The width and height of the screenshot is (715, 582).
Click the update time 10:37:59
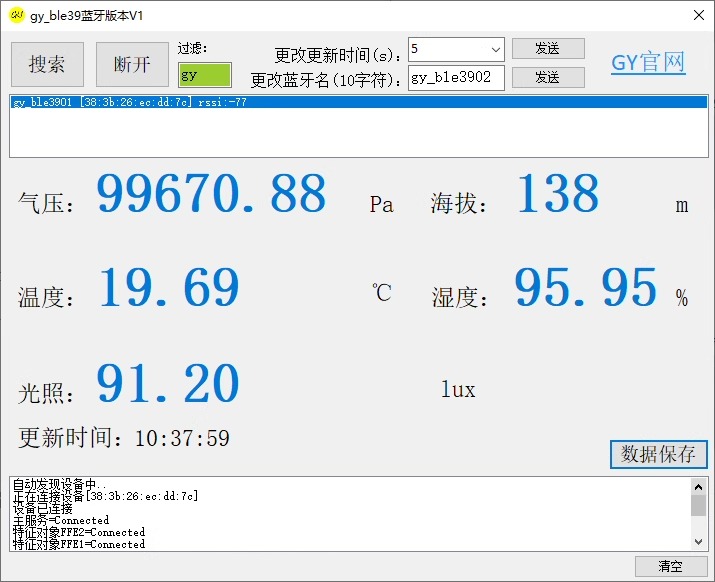pyautogui.click(x=182, y=438)
